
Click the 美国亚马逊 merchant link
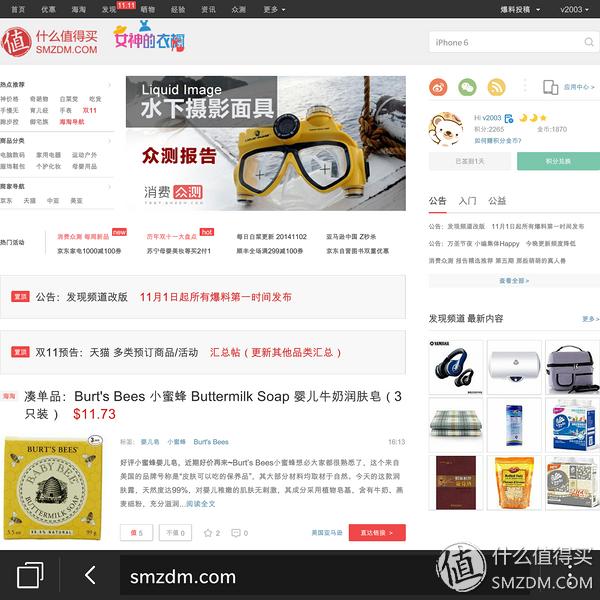327,533
